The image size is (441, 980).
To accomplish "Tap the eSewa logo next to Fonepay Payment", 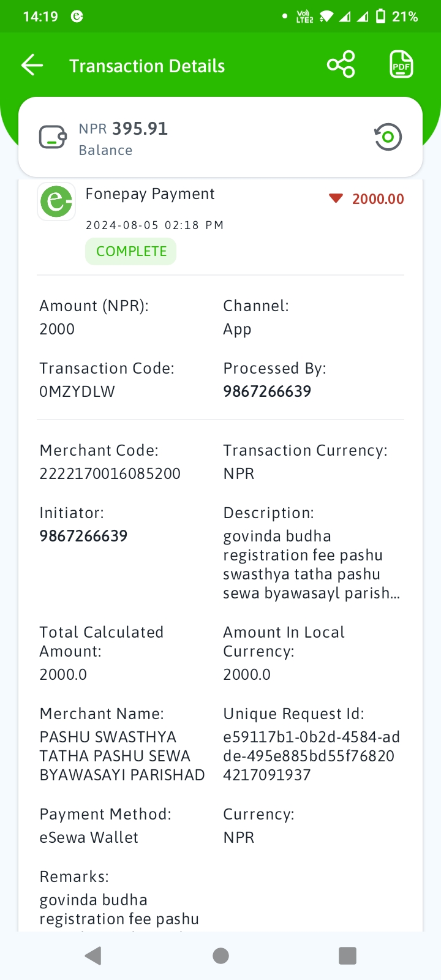I will click(x=56, y=202).
